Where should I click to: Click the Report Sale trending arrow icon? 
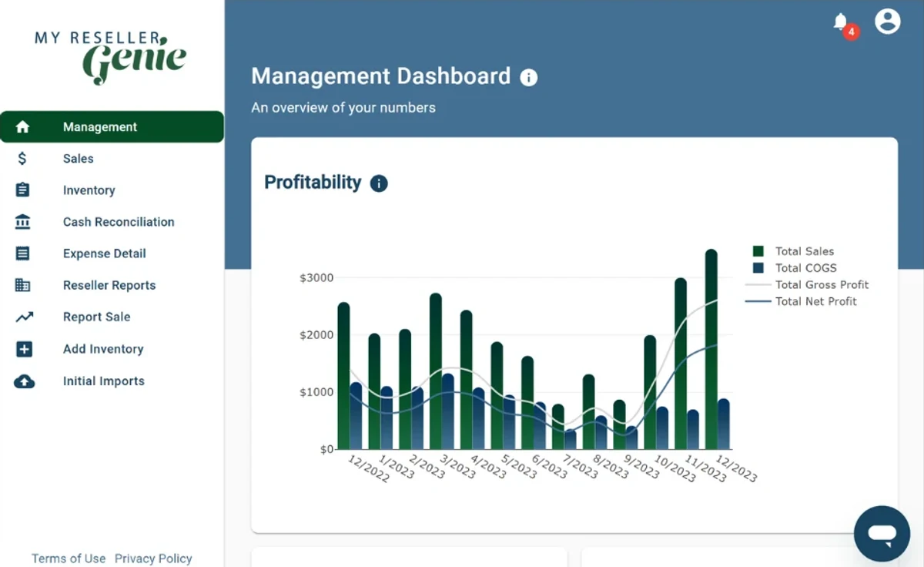pyautogui.click(x=24, y=317)
